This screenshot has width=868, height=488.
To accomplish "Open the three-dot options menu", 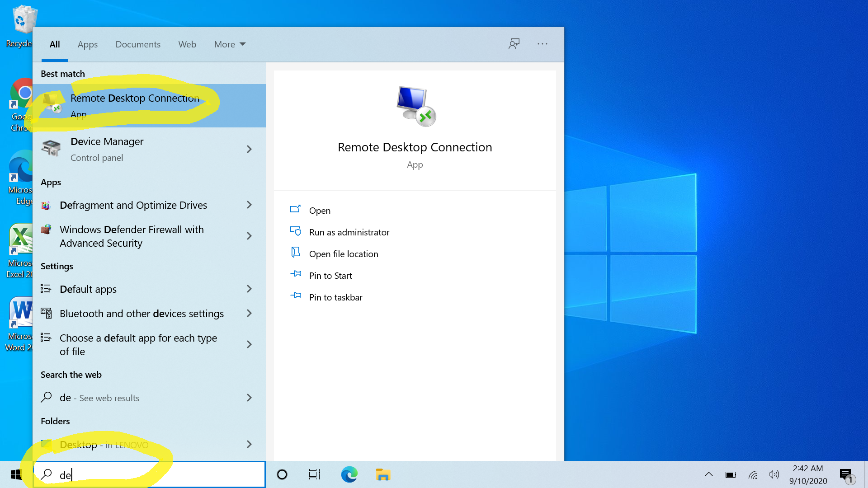I will coord(542,44).
